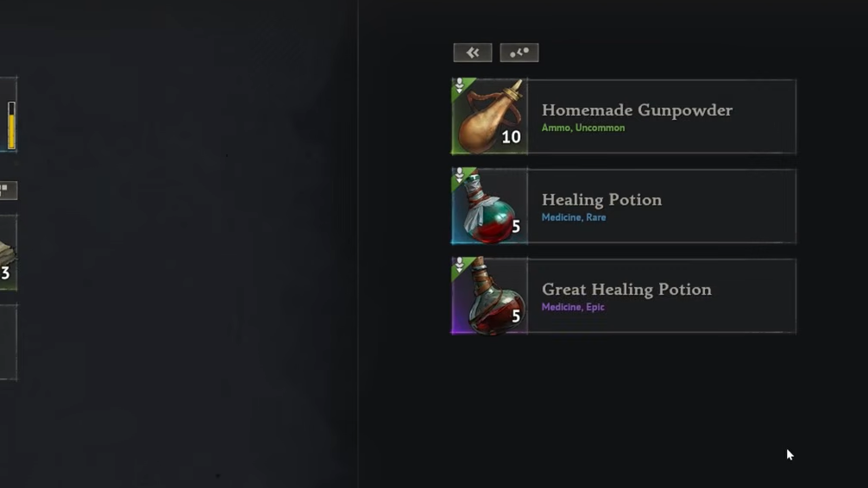Select the Great Healing Potion bottle icon
The image size is (868, 488).
(x=489, y=296)
